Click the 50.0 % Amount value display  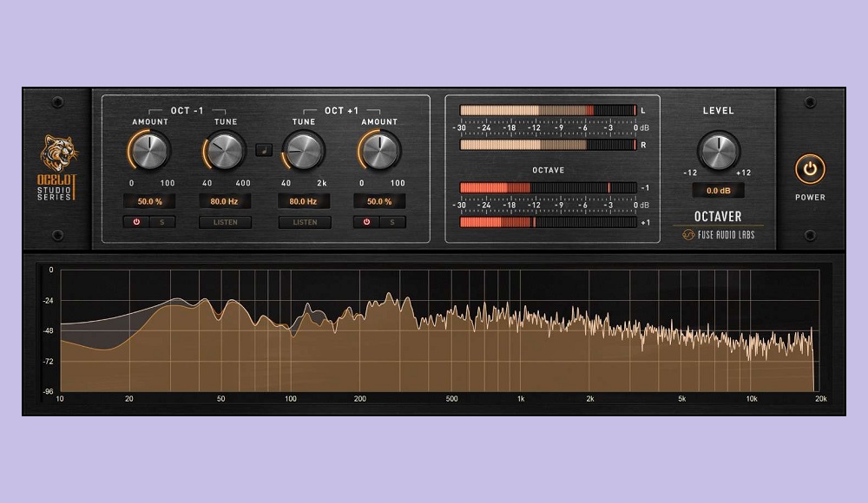point(149,201)
